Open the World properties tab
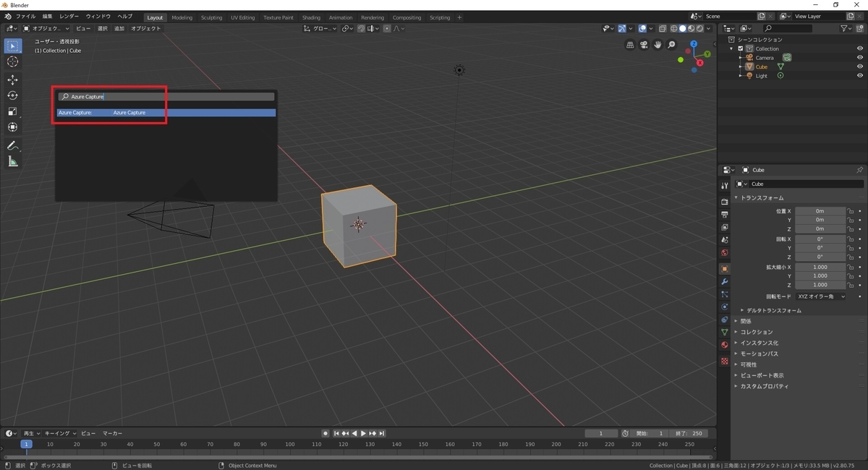This screenshot has width=868, height=470. coord(724,252)
